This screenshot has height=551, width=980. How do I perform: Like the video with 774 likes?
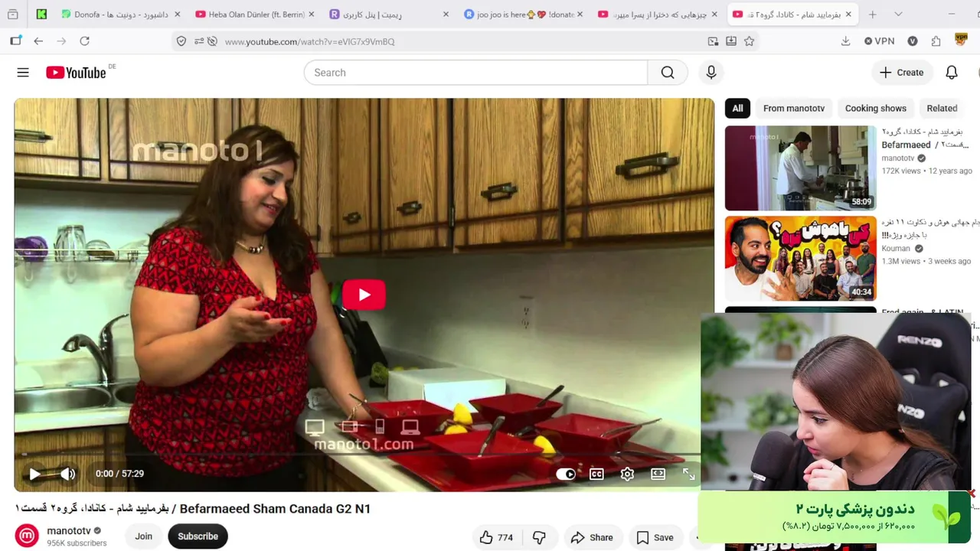(x=496, y=537)
